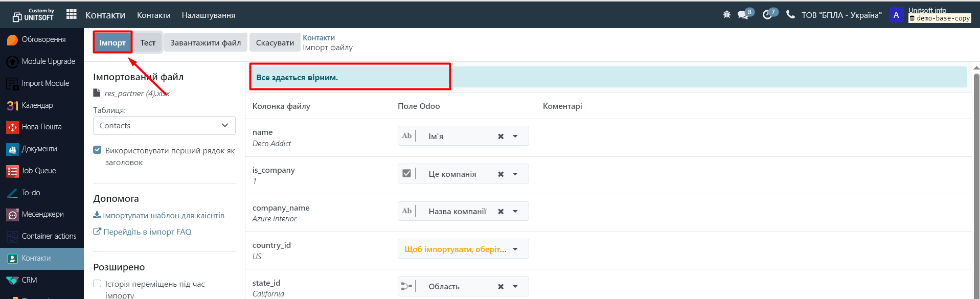
Task: Expand the Contacts table dropdown
Action: (x=164, y=126)
